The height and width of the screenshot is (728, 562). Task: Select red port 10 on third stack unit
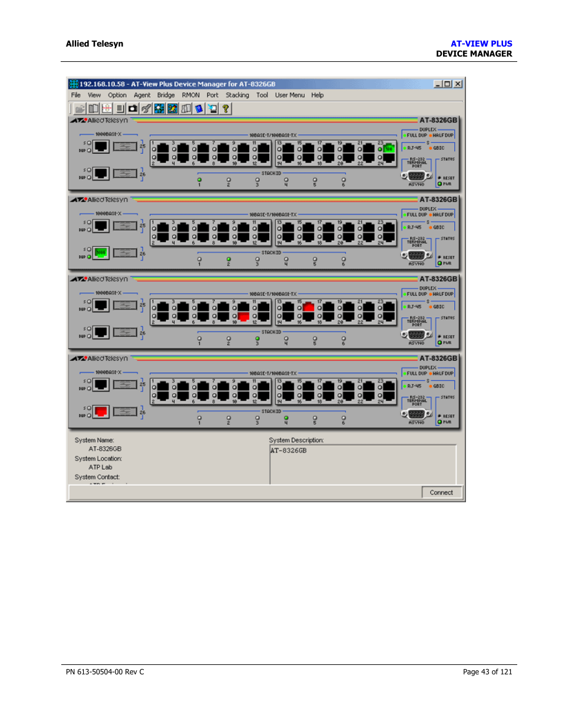click(x=244, y=317)
